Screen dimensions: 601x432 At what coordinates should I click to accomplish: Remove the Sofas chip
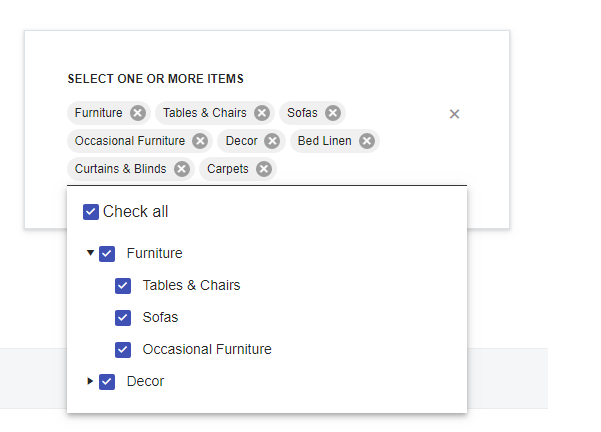(333, 113)
